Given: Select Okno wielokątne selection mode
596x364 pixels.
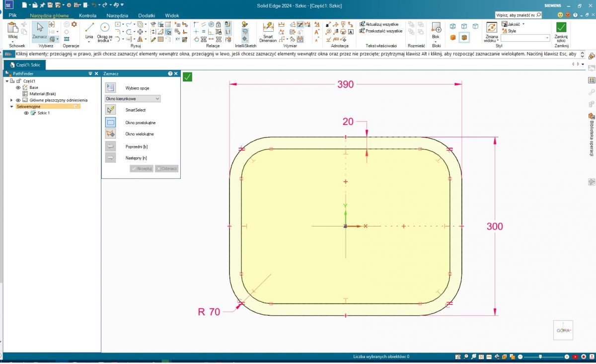Looking at the screenshot, I should pyautogui.click(x=110, y=134).
